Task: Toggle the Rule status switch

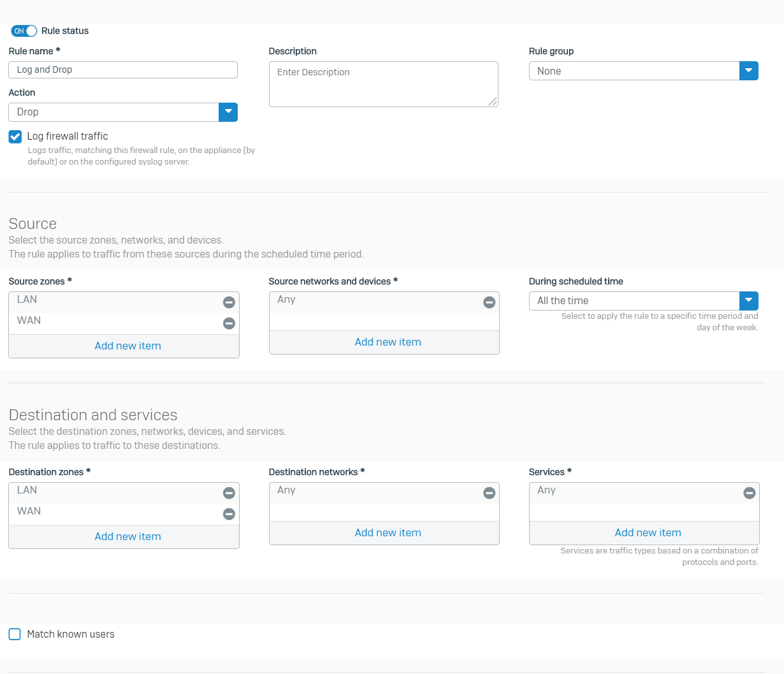Action: click(24, 31)
